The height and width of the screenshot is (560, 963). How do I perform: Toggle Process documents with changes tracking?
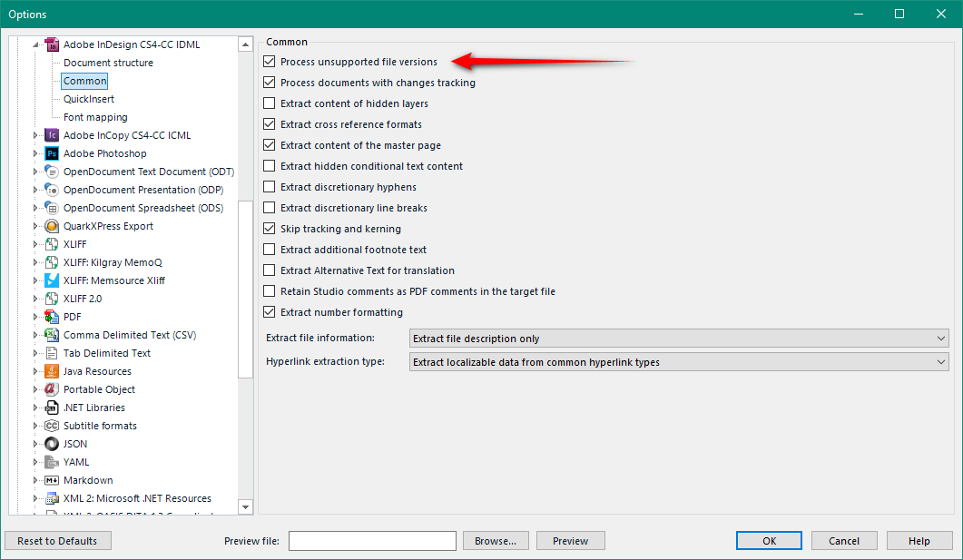(269, 83)
